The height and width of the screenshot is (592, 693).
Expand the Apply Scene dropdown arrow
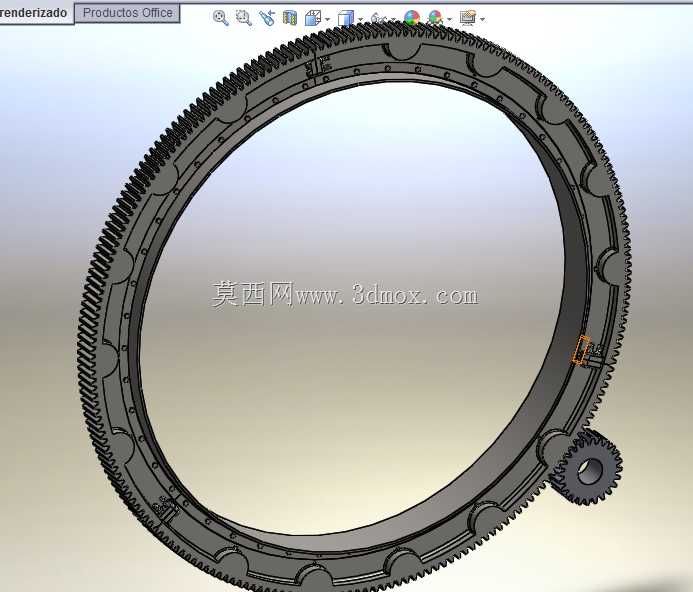coord(449,19)
